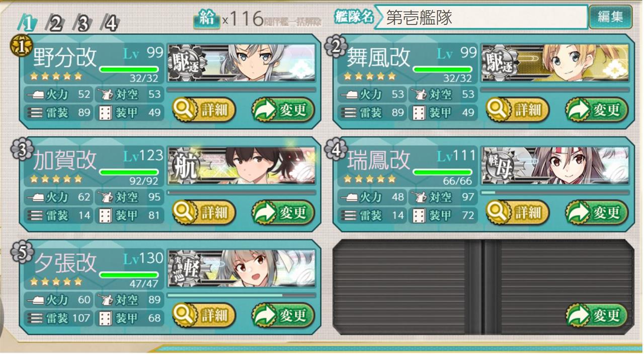Open 詳細 details for 野分改
The width and height of the screenshot is (644, 354).
click(x=204, y=110)
